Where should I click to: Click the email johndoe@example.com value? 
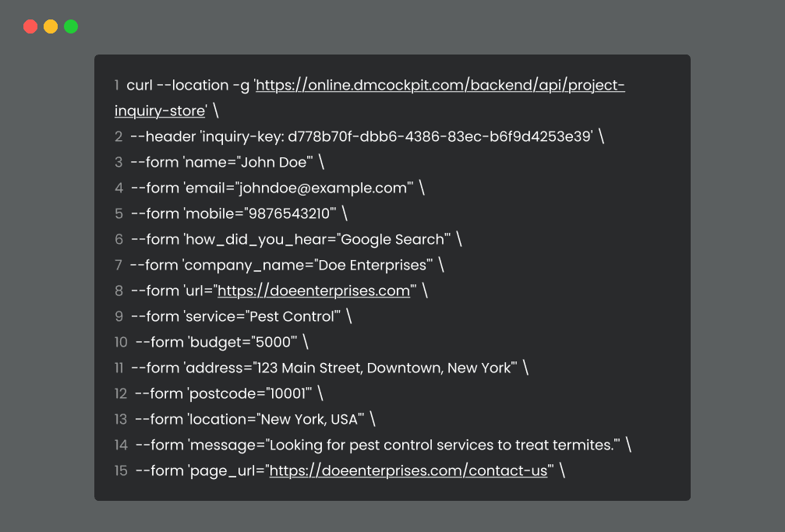point(322,188)
